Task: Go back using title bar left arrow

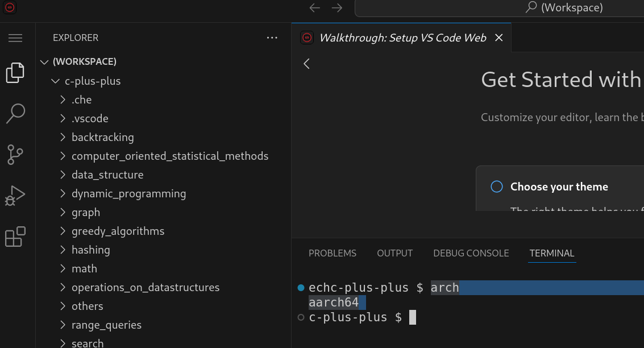Action: click(315, 8)
